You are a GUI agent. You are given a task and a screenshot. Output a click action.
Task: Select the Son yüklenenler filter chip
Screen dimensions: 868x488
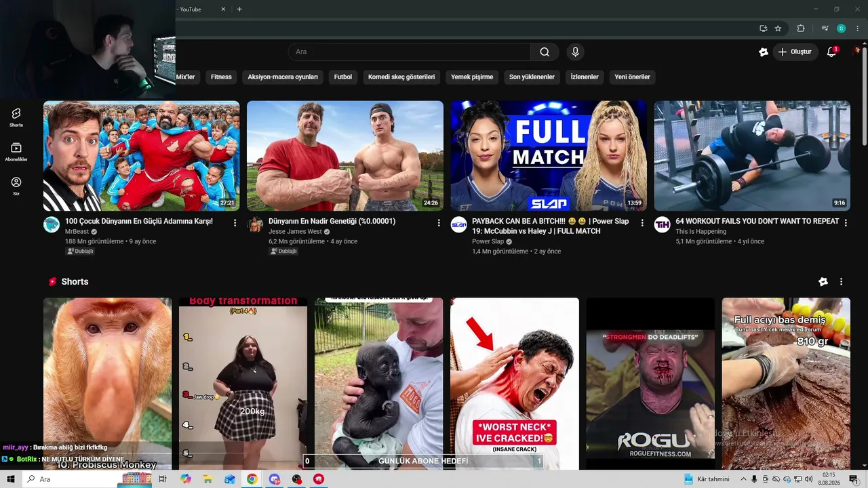click(532, 77)
